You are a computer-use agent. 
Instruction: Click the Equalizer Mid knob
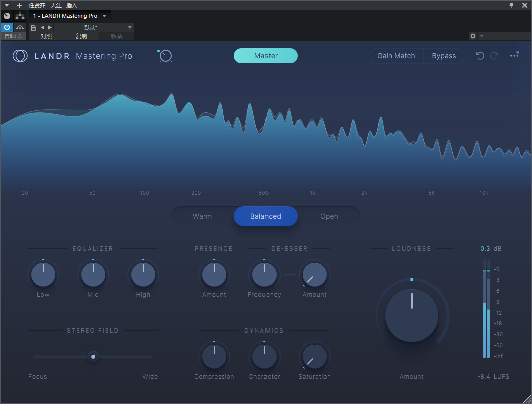[x=93, y=274]
